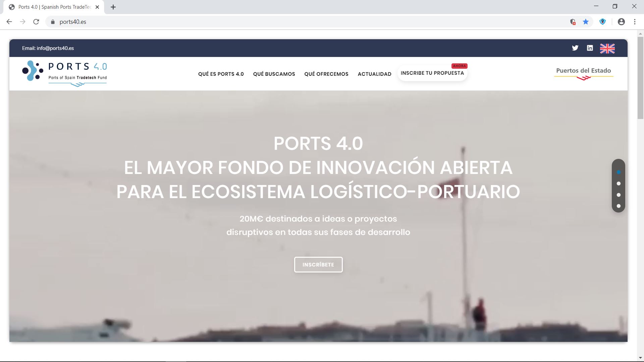
Task: Click the 'PORTS 4.0' hero heading line
Action: point(318,143)
